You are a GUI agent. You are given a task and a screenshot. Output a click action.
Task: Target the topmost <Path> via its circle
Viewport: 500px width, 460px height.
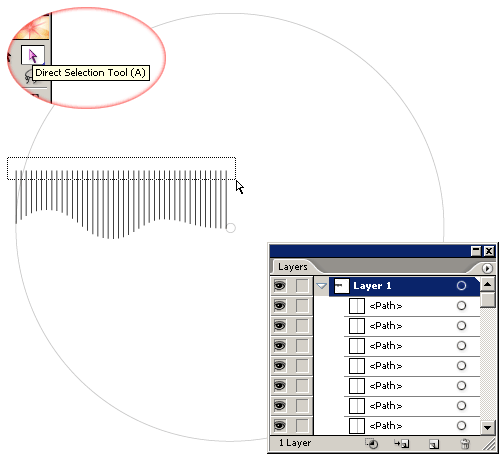[x=461, y=306]
